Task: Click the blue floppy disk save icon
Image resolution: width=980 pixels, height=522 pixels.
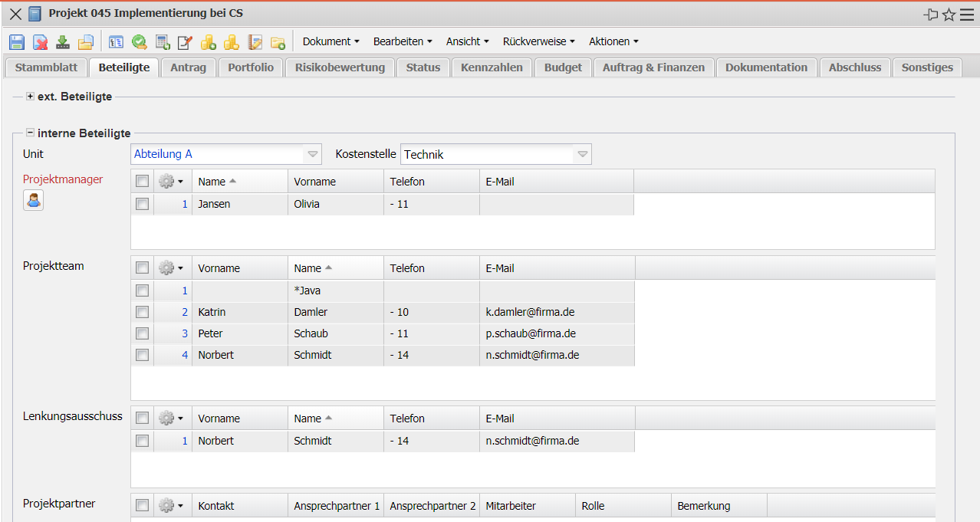Action: [x=17, y=42]
